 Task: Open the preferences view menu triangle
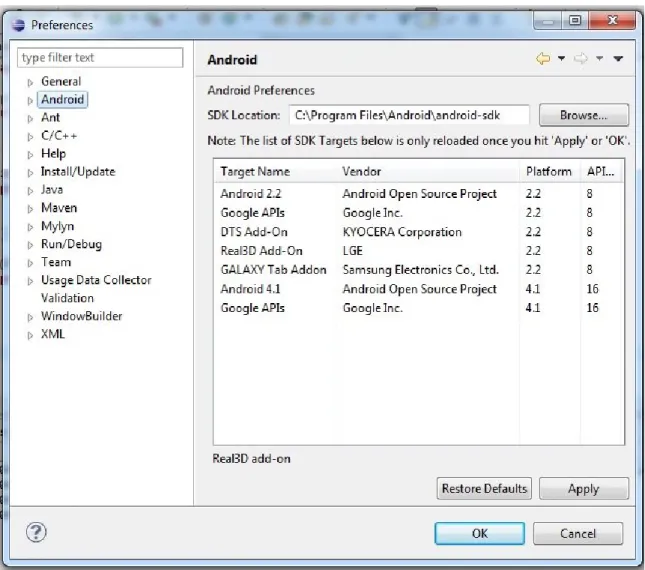coord(618,59)
